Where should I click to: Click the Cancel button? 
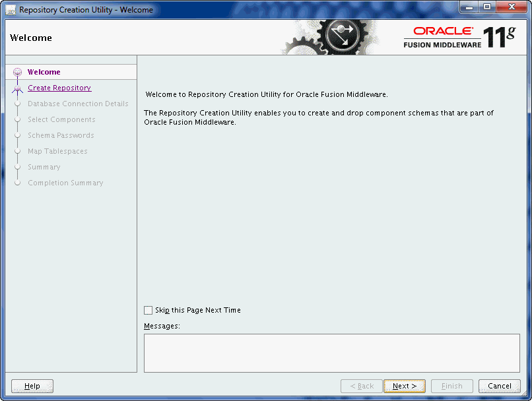point(499,386)
